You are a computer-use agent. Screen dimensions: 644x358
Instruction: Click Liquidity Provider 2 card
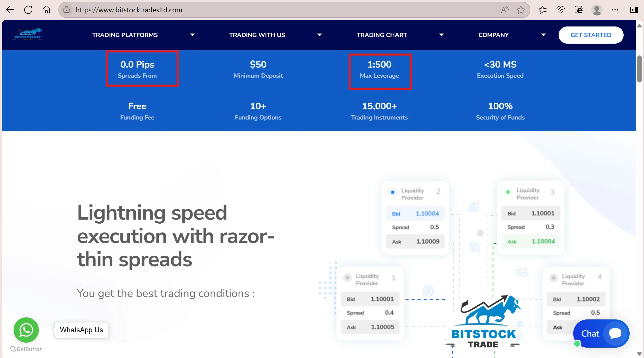[415, 218]
